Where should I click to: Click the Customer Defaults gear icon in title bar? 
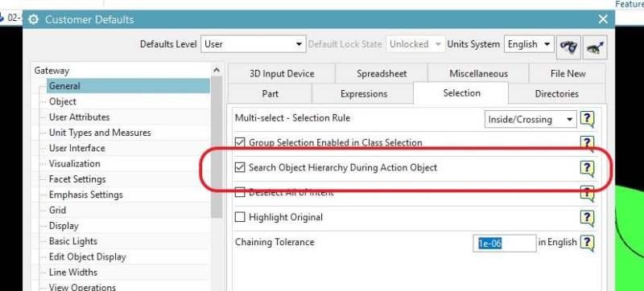click(x=34, y=19)
